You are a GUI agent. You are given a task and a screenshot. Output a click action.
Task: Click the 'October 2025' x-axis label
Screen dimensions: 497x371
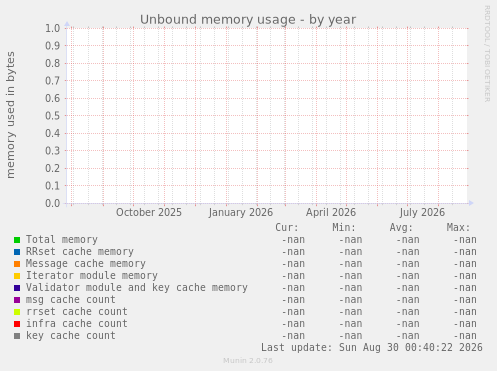tap(149, 213)
